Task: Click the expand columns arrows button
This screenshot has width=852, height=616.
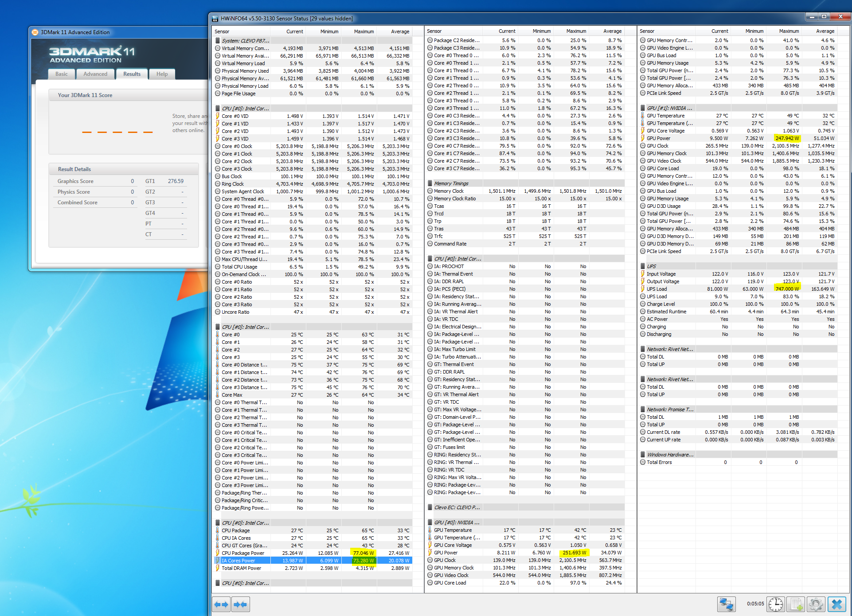Action: click(x=221, y=604)
